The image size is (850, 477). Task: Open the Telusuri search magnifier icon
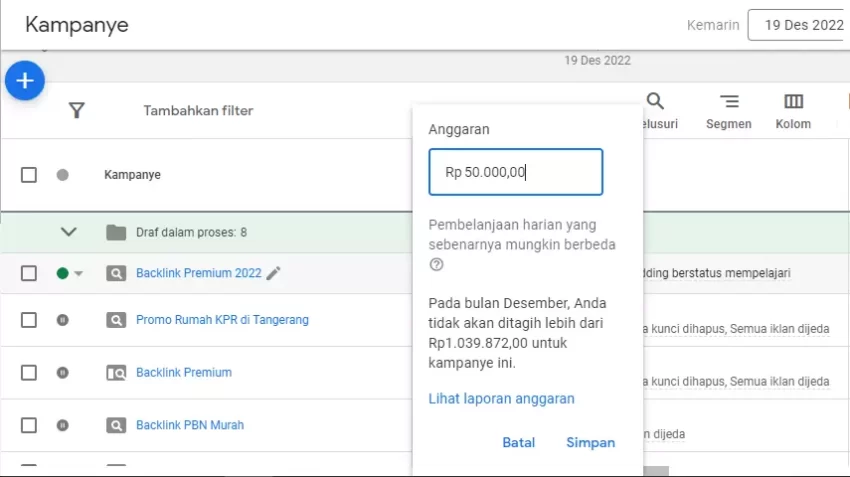(x=655, y=101)
